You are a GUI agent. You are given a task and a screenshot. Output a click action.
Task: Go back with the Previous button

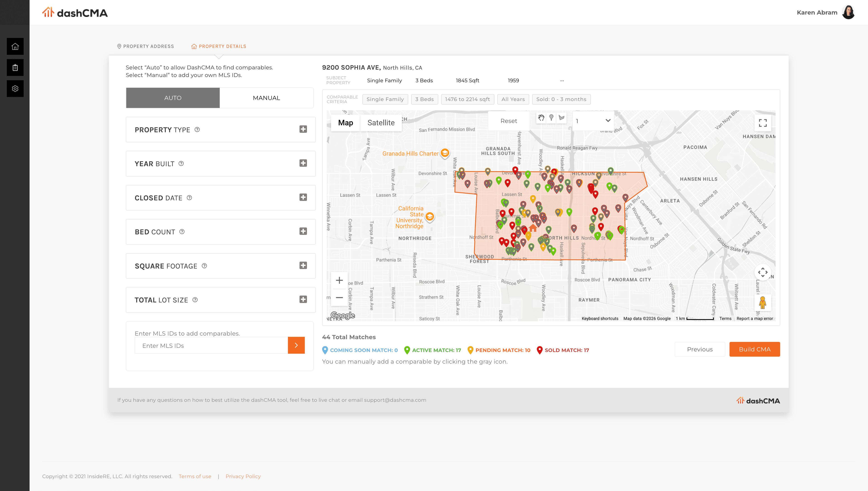[700, 349]
